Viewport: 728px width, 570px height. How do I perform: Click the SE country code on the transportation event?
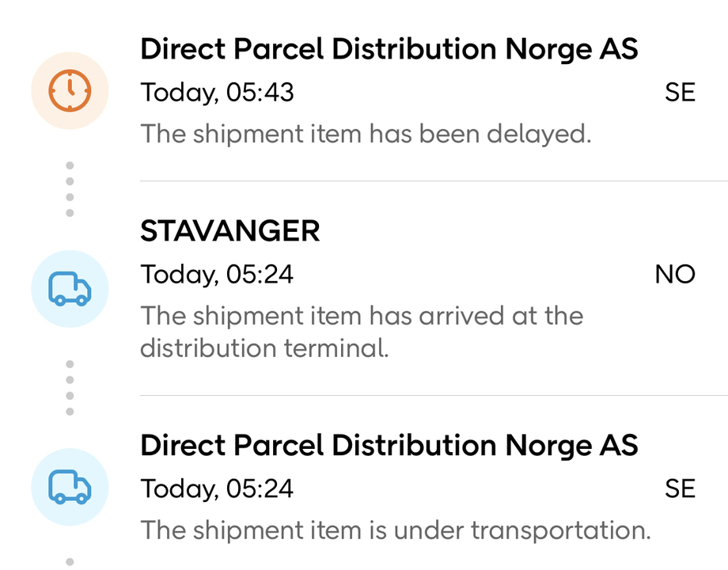pyautogui.click(x=680, y=488)
